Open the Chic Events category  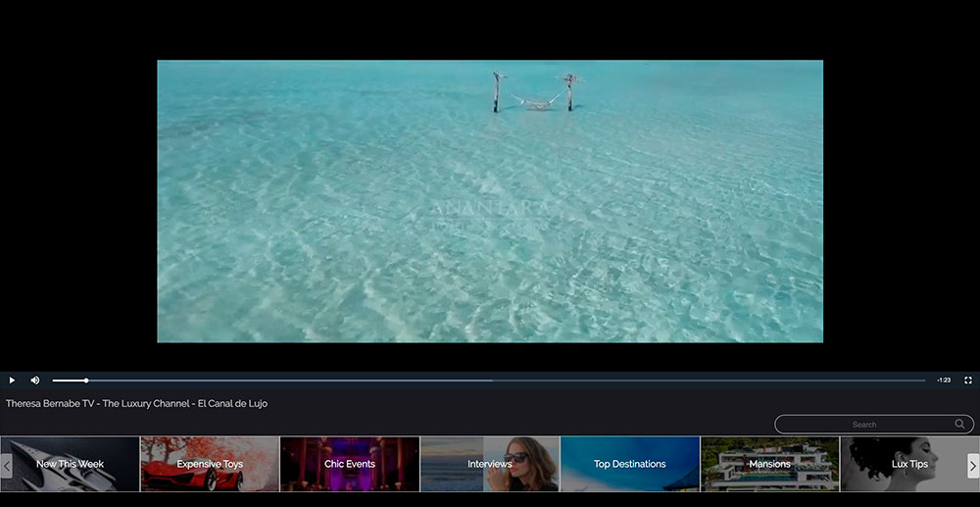tap(350, 464)
